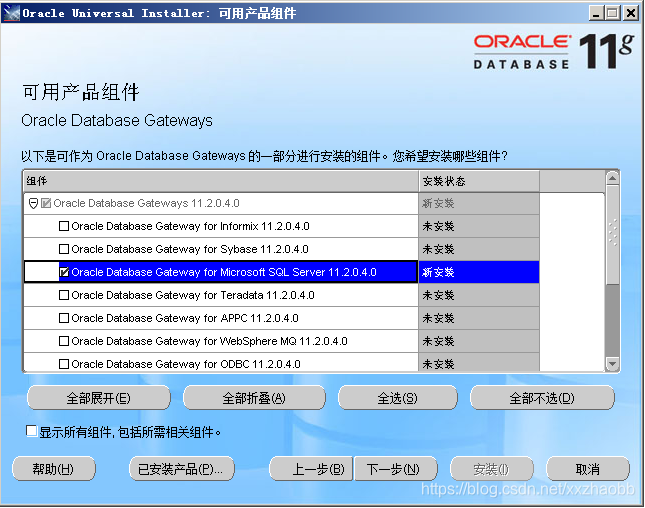Viewport: 645px width, 508px height.
Task: Click 未安装 status in Teradata row
Action: pyautogui.click(x=439, y=295)
